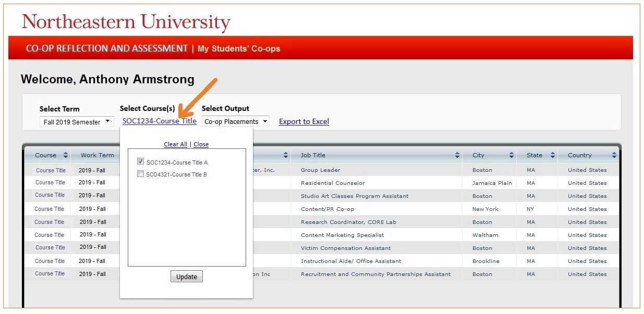Click the Update button
Image resolution: width=644 pixels, height=314 pixels.
point(187,277)
